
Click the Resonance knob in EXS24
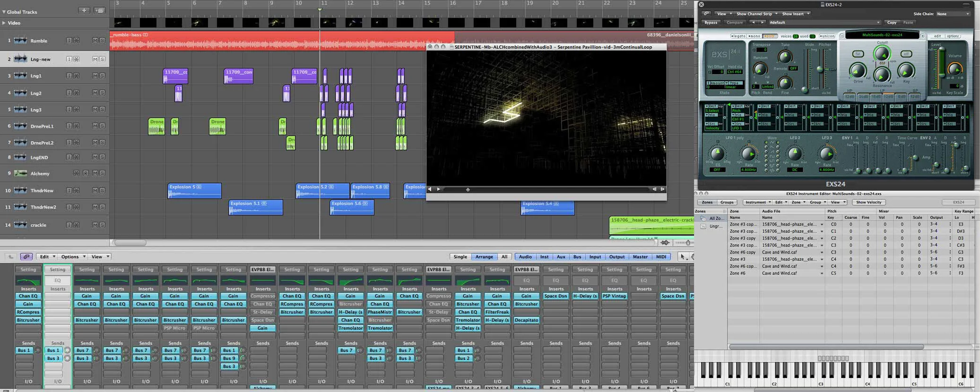(x=881, y=75)
